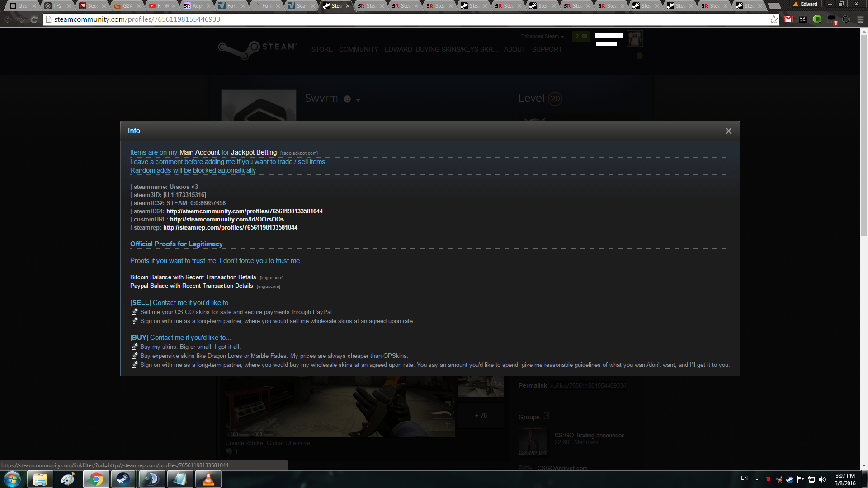Open customURL OOrsOOs link
The height and width of the screenshot is (488, 868).
[226, 220]
